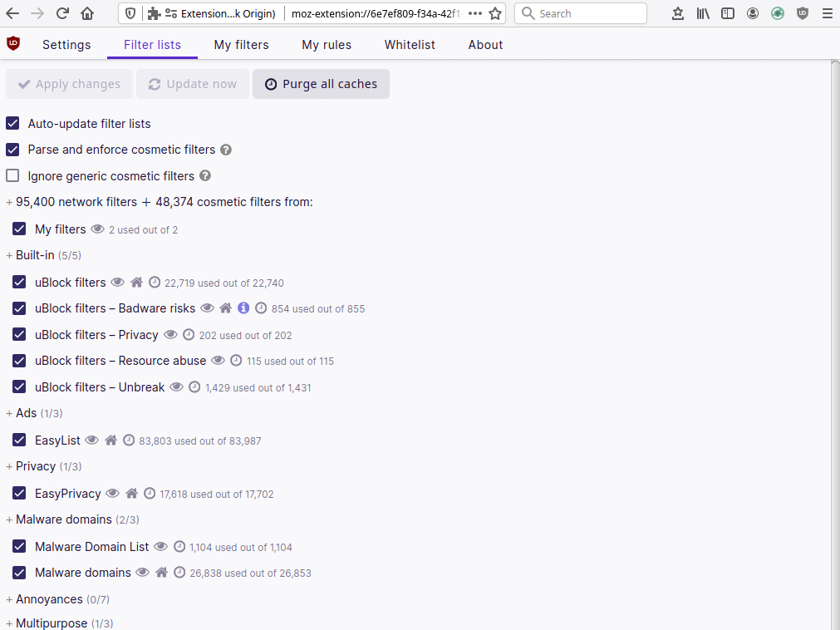Screen dimensions: 840x630
Task: Expand the Annoyances group
Action: pos(9,599)
